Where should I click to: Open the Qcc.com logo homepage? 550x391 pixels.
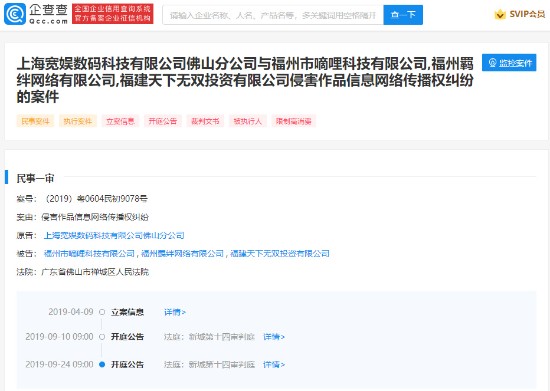(36, 14)
